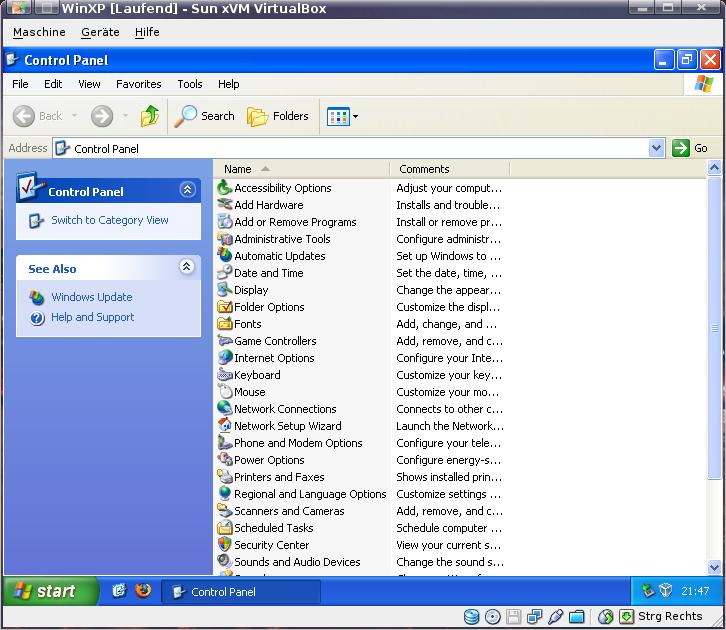This screenshot has height=630, width=726.
Task: Collapse the See Also panel
Action: point(187,267)
